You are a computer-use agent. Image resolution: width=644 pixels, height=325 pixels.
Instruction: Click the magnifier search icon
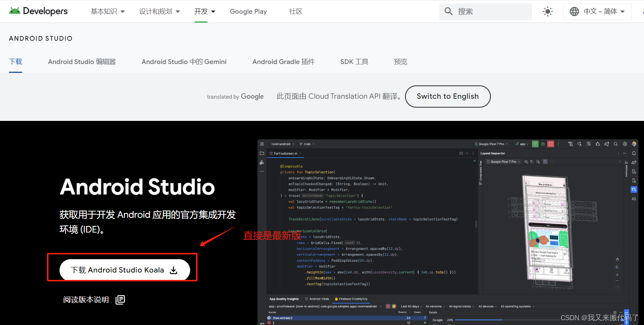click(448, 11)
